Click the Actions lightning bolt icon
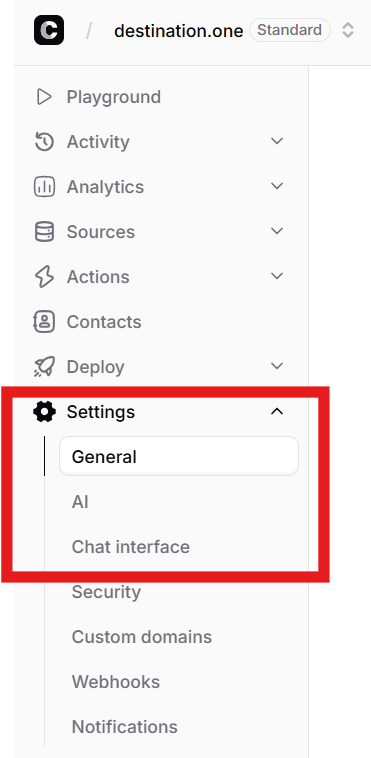Viewport: 371px width, 758px height. (44, 277)
